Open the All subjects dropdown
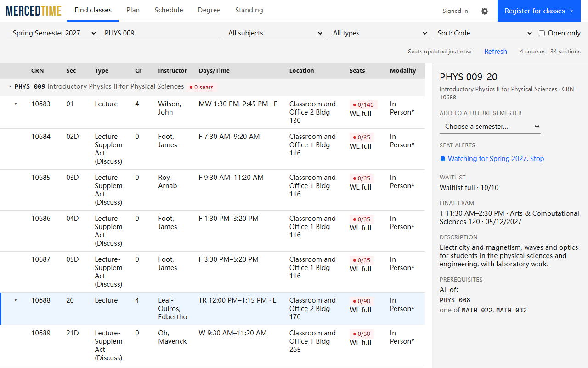Screen dimensions: 588x368 273,33
